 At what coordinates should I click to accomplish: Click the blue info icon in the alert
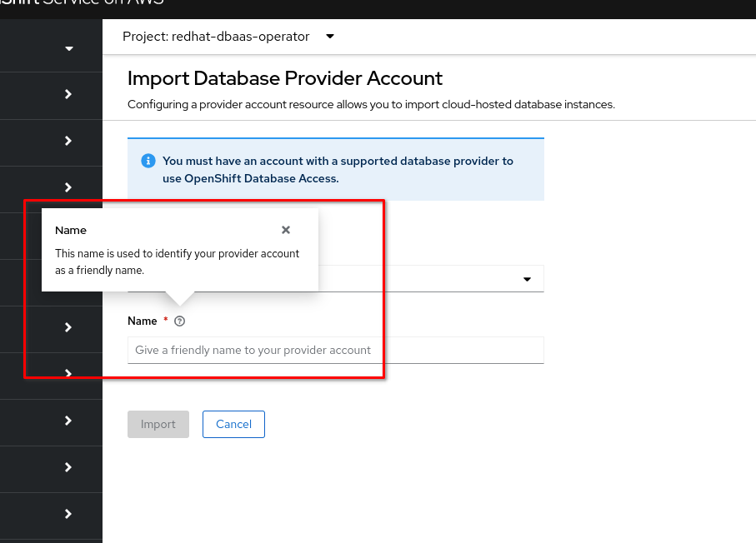tap(148, 161)
